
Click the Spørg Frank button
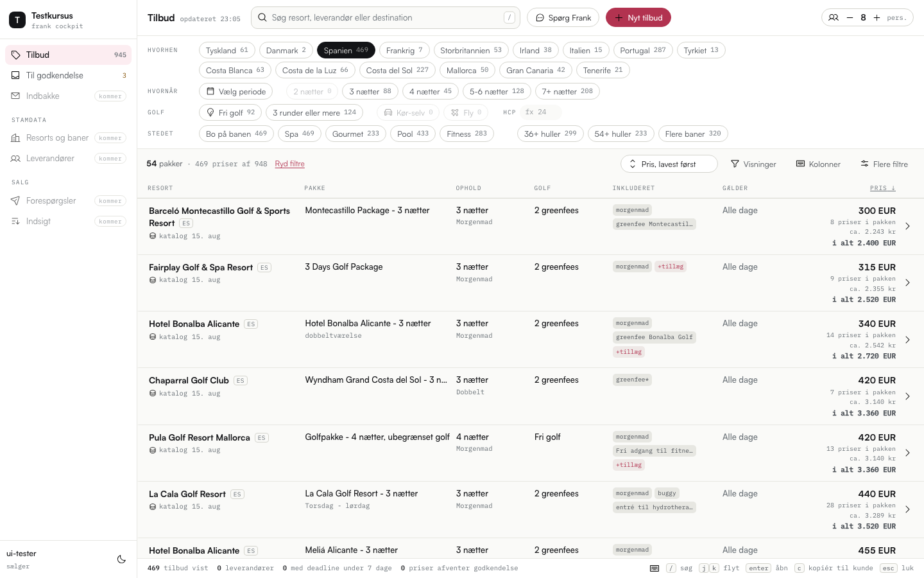coord(563,18)
